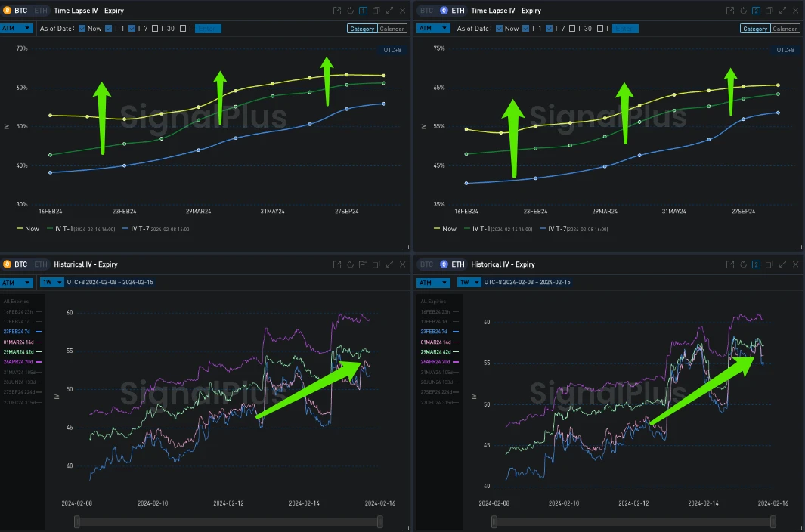Select Category tab in ETH Time Lapse panel

[755, 29]
